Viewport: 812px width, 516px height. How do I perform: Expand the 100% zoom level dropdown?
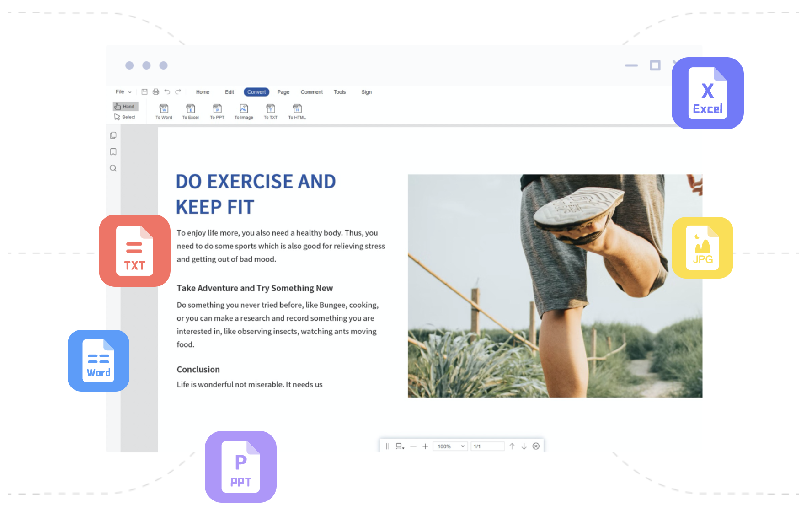(x=450, y=446)
